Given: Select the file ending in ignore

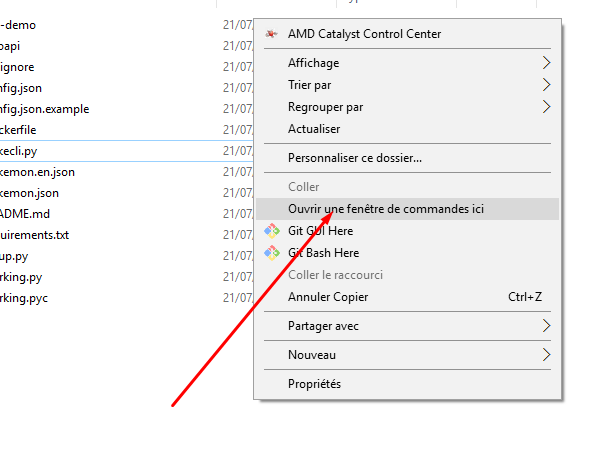Looking at the screenshot, I should pyautogui.click(x=17, y=67).
